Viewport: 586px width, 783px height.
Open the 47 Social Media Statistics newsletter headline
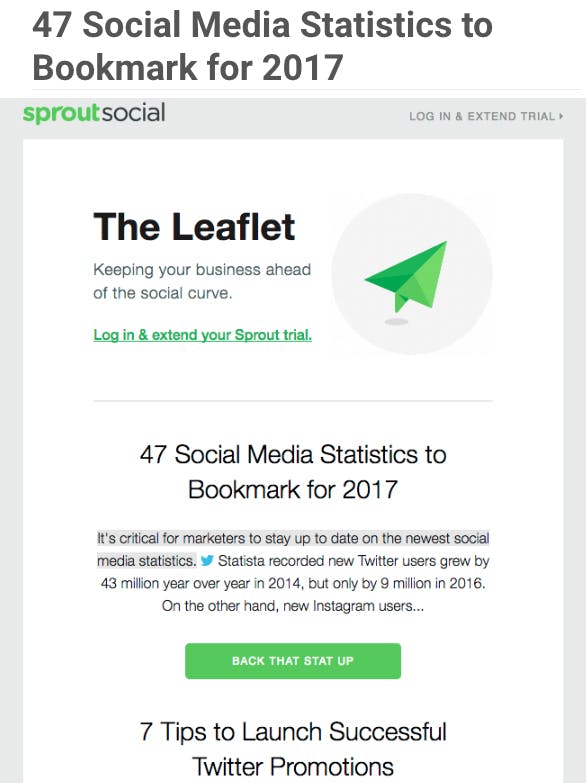293,472
